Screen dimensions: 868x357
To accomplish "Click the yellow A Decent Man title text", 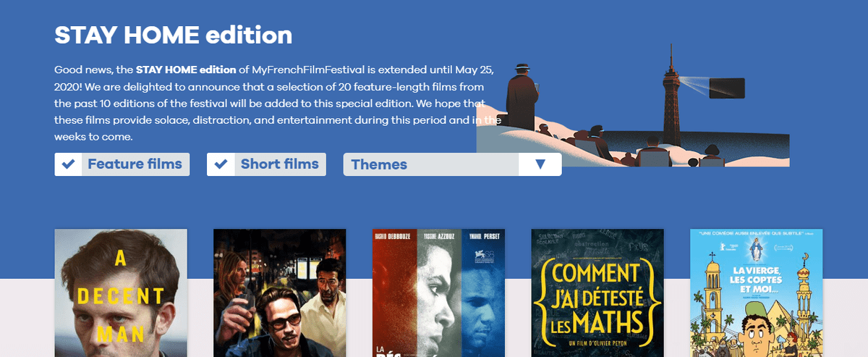I will click(121, 295).
